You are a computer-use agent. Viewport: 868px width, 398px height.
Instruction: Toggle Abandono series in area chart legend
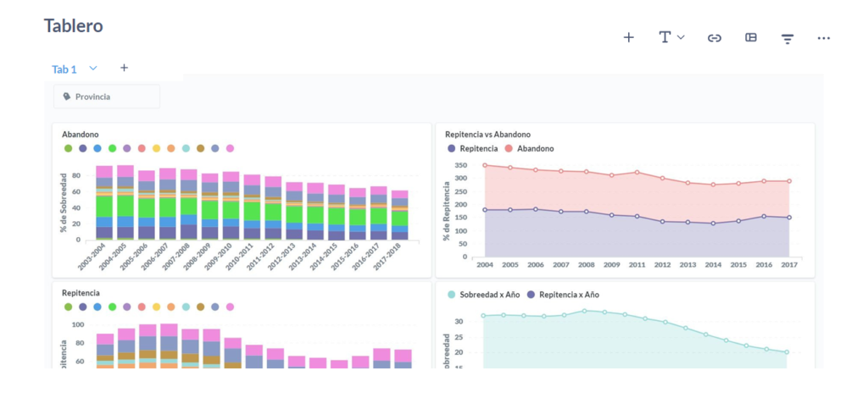point(528,148)
